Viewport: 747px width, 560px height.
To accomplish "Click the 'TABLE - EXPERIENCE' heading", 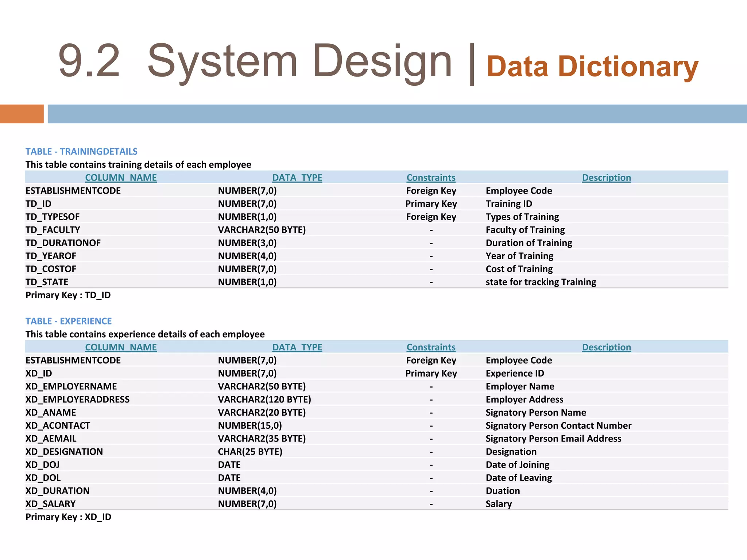I will point(69,321).
